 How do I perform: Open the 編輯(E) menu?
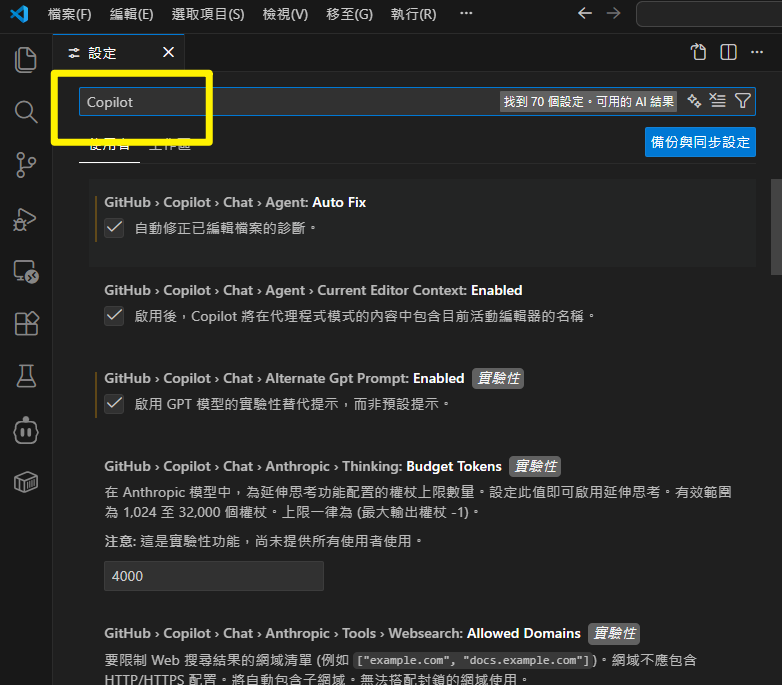point(132,14)
